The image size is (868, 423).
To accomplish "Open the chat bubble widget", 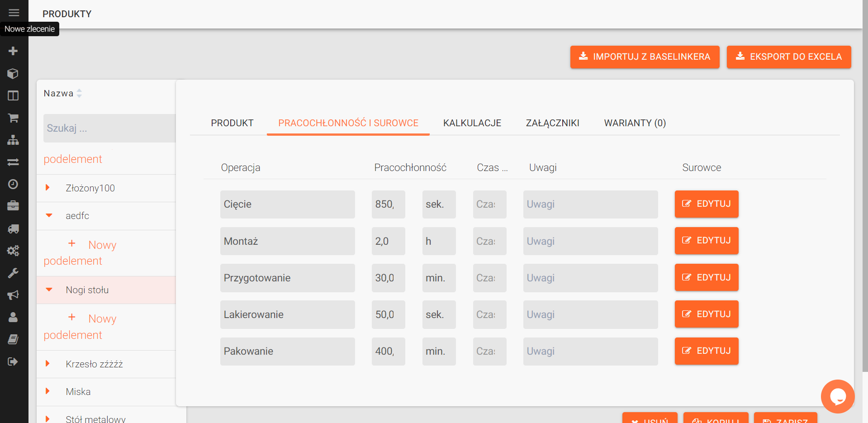I will [x=837, y=396].
